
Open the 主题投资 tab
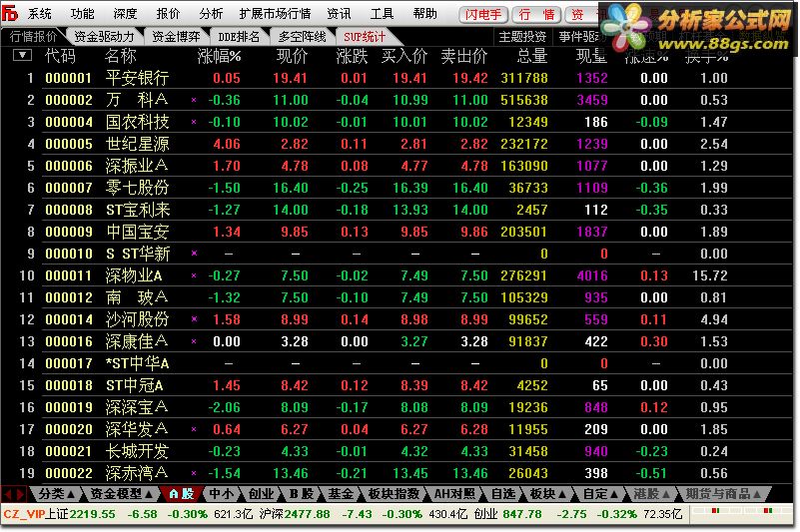522,37
